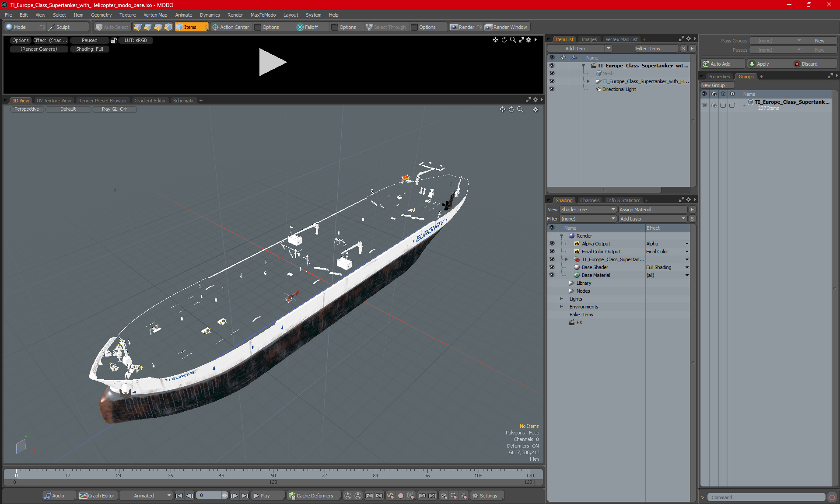The width and height of the screenshot is (840, 504).
Task: Toggle visibility of Final Color Output
Action: 552,251
